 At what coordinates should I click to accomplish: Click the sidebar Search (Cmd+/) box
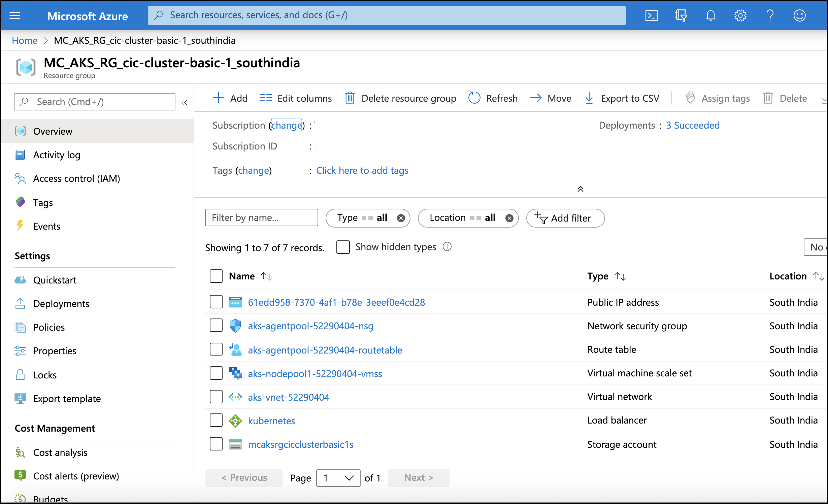tap(95, 102)
